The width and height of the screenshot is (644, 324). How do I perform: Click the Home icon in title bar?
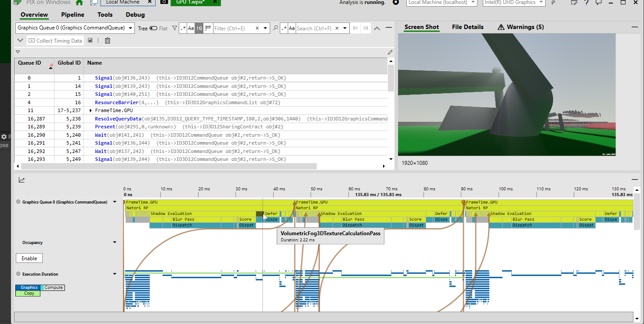pyautogui.click(x=79, y=2)
